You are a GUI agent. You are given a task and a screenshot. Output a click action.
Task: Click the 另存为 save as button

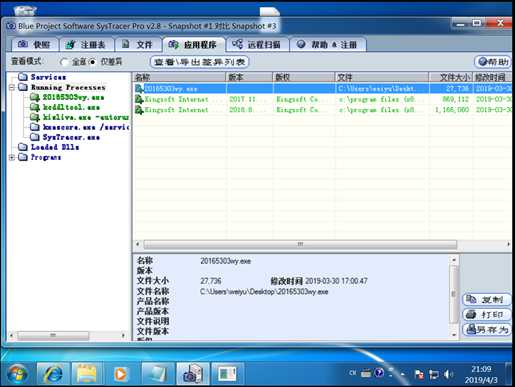tap(486, 330)
